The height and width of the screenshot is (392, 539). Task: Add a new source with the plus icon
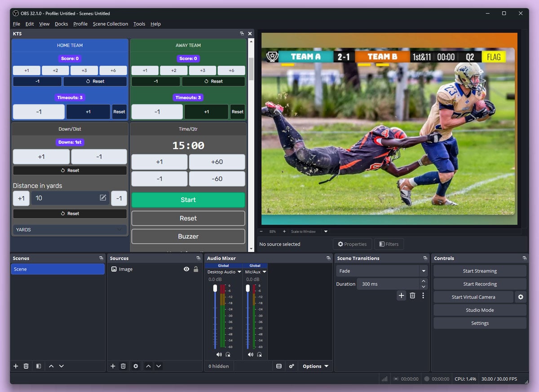pyautogui.click(x=113, y=366)
